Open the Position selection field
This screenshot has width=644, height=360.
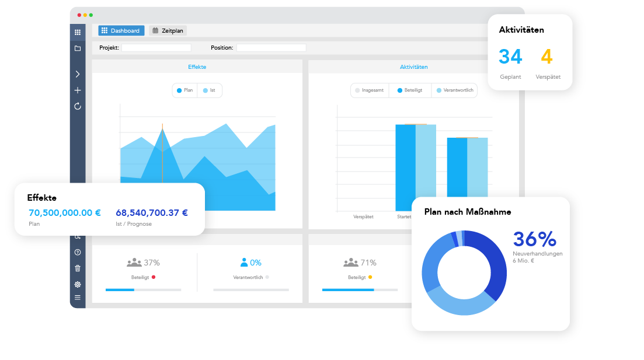pos(271,48)
